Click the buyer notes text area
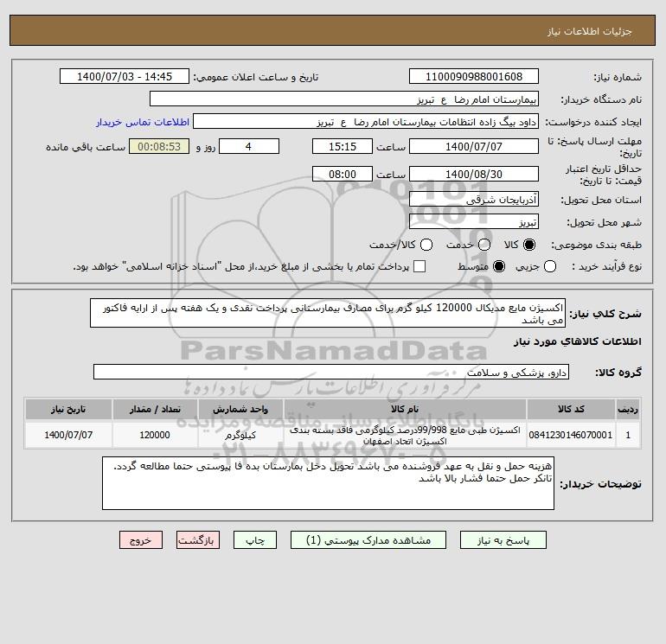The height and width of the screenshot is (644, 666). point(328,483)
